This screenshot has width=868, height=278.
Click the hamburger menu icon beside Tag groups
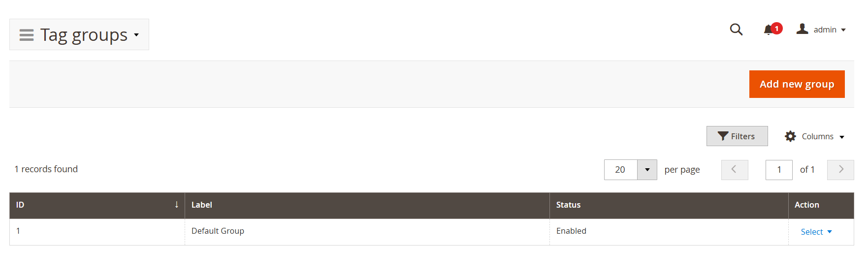tap(27, 35)
